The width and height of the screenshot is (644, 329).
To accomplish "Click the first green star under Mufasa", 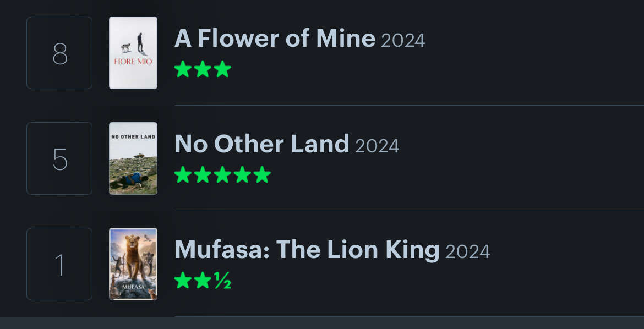I will (x=183, y=281).
